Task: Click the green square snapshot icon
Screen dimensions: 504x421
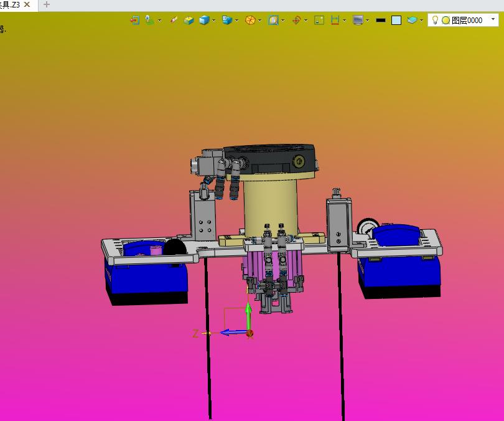Action: (319, 21)
